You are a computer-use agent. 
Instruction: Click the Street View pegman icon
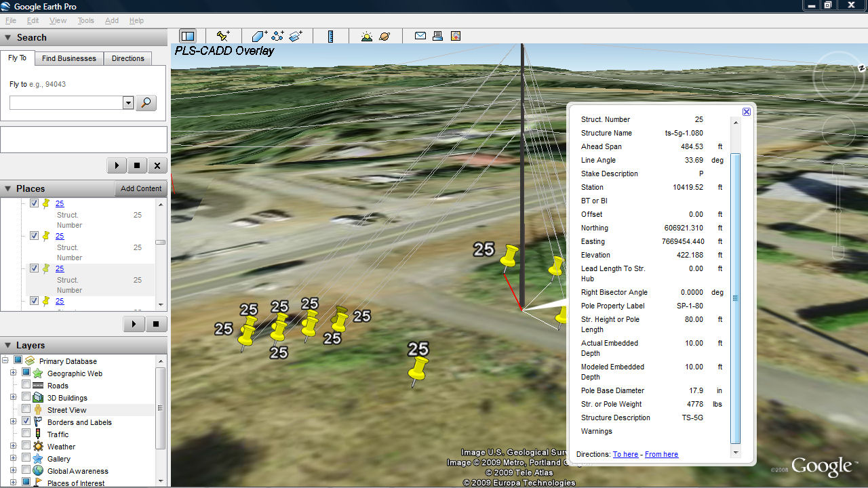click(38, 410)
